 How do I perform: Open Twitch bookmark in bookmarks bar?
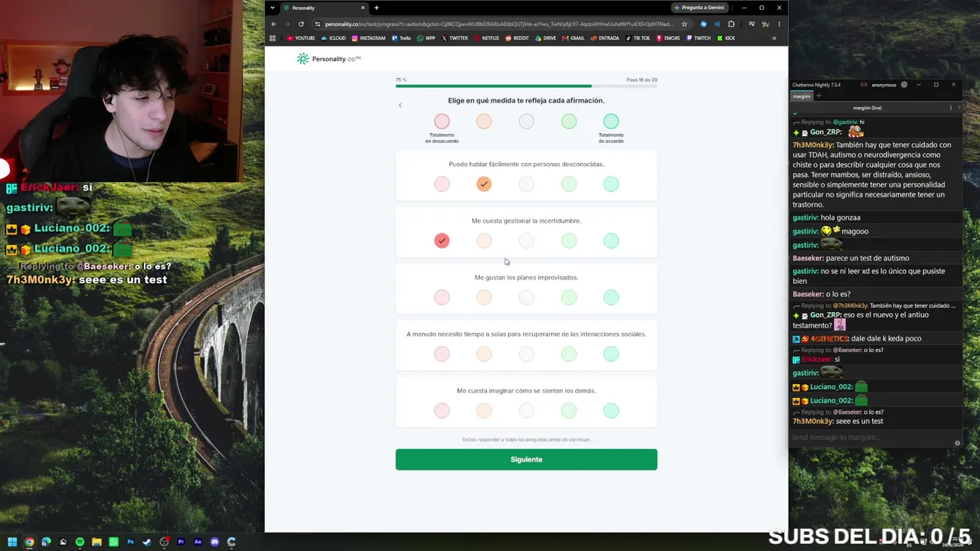point(699,38)
